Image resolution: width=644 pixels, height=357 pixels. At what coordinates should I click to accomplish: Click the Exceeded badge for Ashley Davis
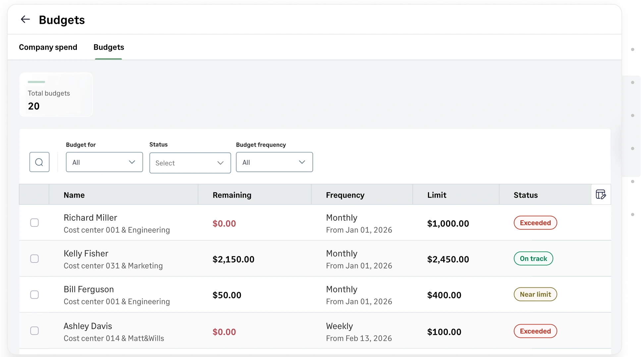[x=535, y=331]
